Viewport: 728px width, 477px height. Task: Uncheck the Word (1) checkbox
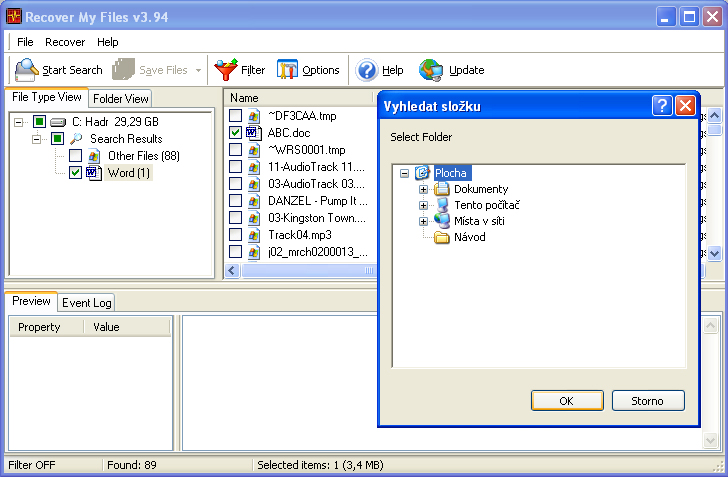click(x=75, y=172)
